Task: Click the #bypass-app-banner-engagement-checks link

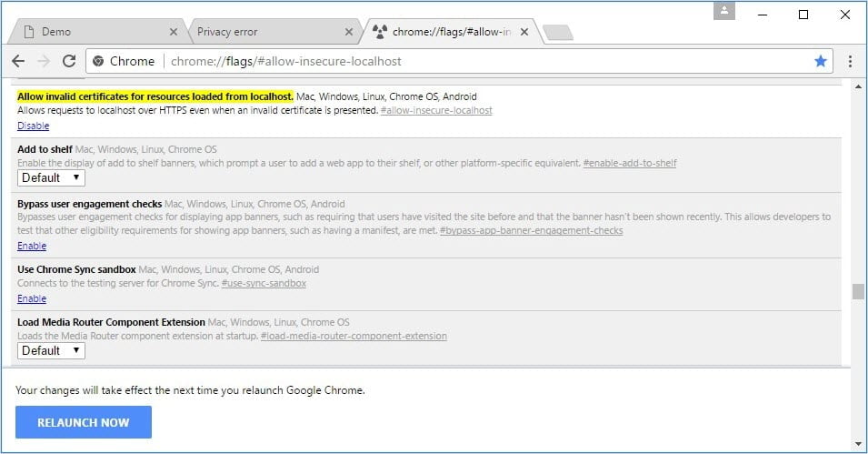Action: (x=531, y=231)
